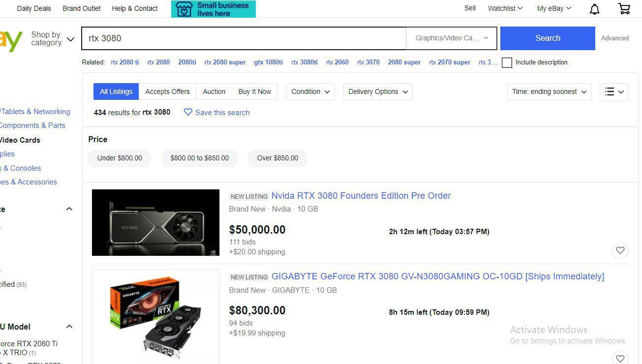Viewport: 642px width, 364px height.
Task: Switch to the Buy It Now tab
Action: click(x=254, y=91)
